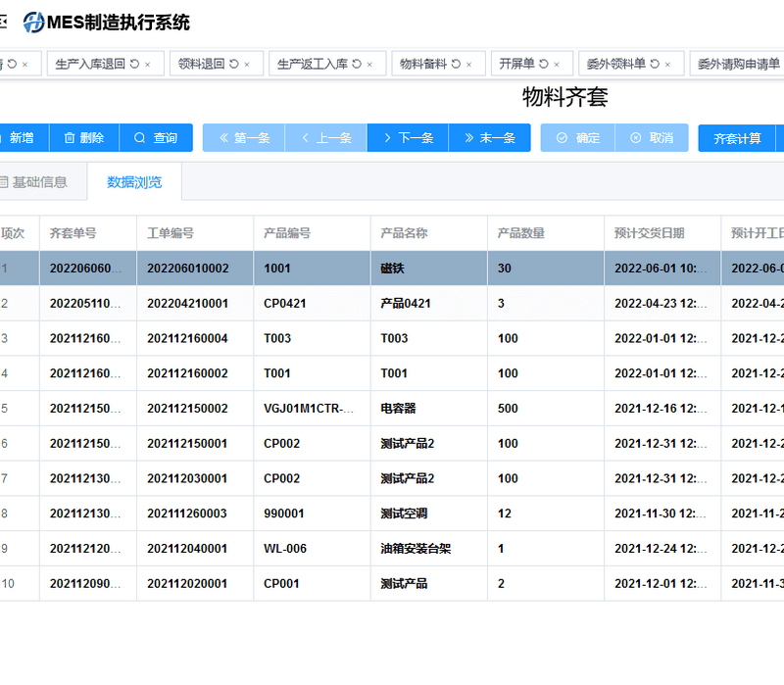Viewport: 784px width, 685px height.
Task: Refresh the 生产入库退回 tab
Action: (134, 64)
